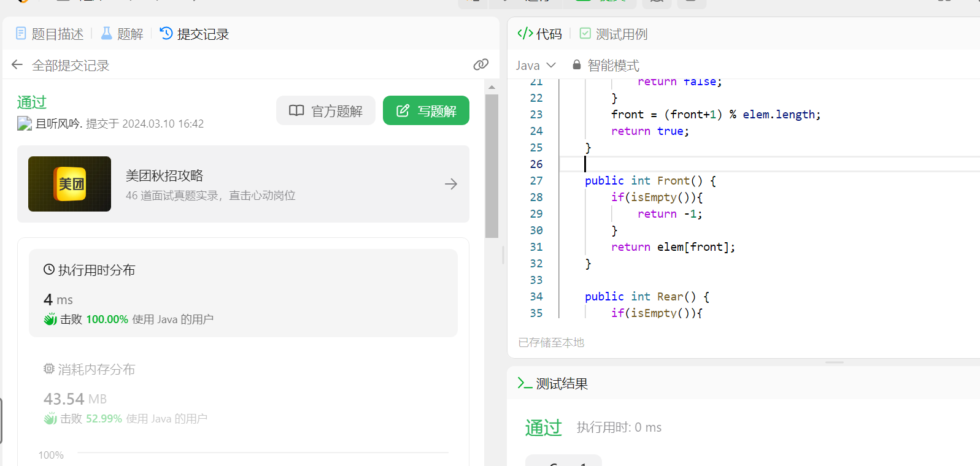Screen dimensions: 980x466
Task: Click the 官方题解 button
Action: (325, 110)
